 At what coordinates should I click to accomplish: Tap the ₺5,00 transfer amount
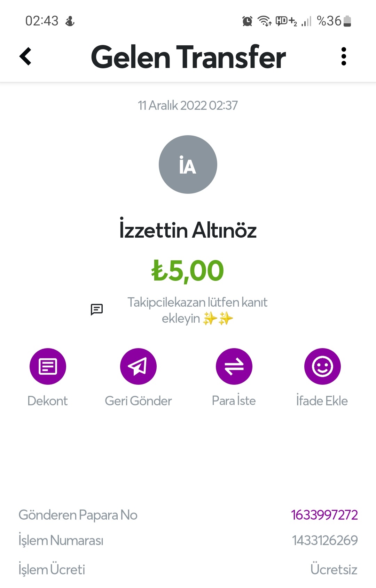[x=188, y=271]
